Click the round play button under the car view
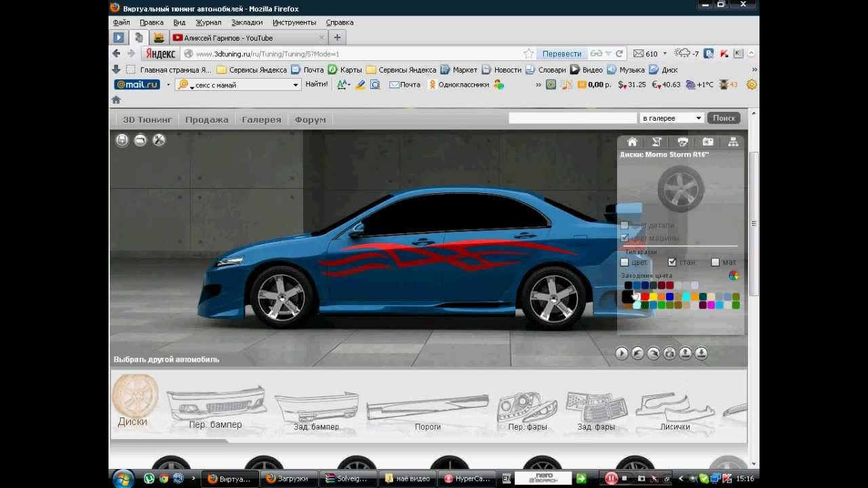 pos(622,353)
